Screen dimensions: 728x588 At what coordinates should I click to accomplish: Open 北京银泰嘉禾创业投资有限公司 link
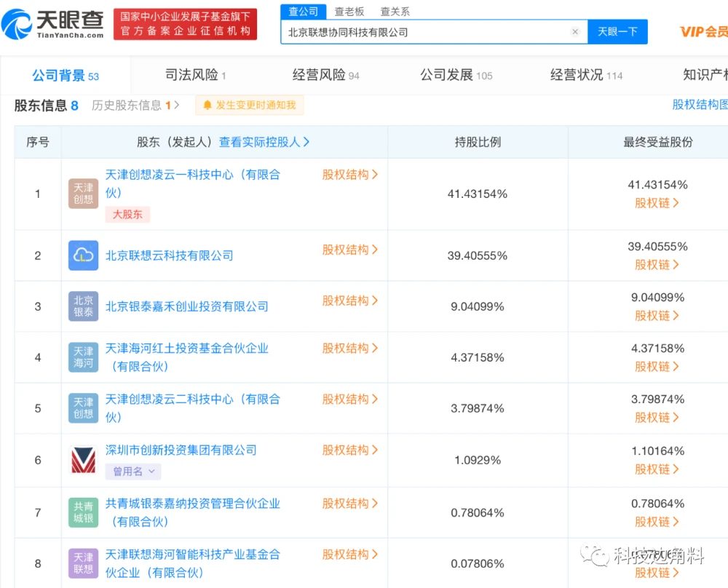(x=186, y=307)
